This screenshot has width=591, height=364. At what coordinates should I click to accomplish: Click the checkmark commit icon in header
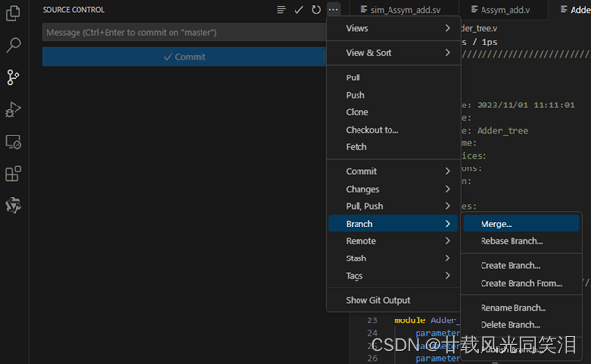click(298, 10)
